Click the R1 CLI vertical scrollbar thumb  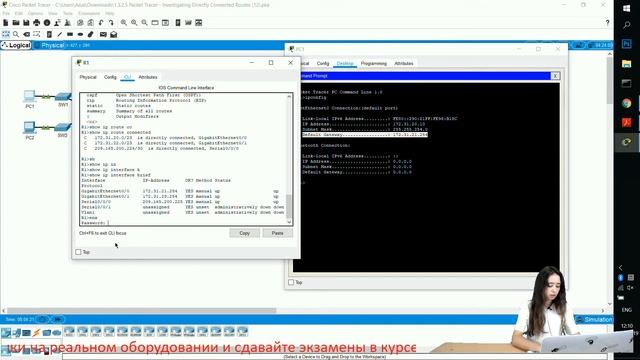click(x=289, y=207)
